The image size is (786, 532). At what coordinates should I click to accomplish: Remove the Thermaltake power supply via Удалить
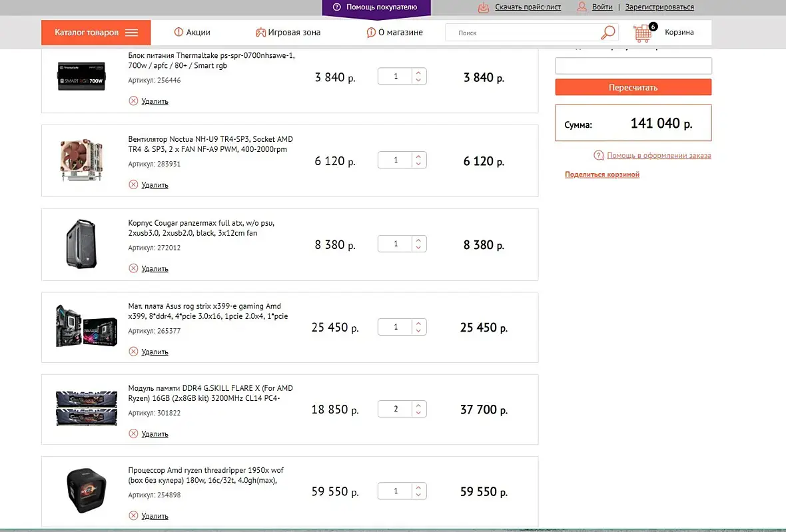point(155,101)
